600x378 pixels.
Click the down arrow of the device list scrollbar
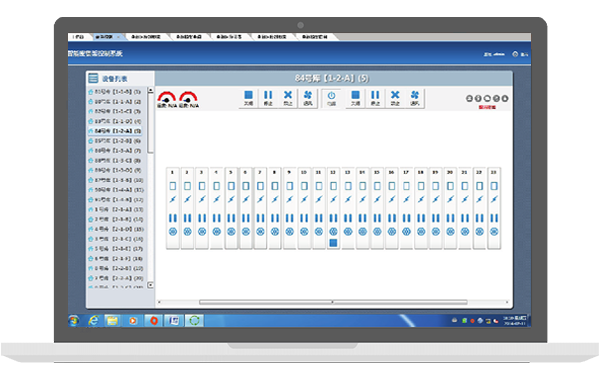point(150,285)
